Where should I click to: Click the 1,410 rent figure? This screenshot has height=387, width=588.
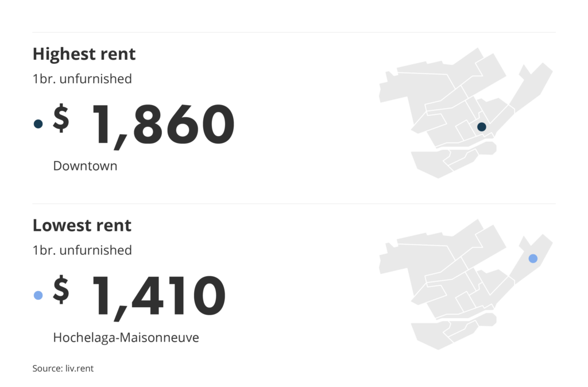tap(157, 296)
